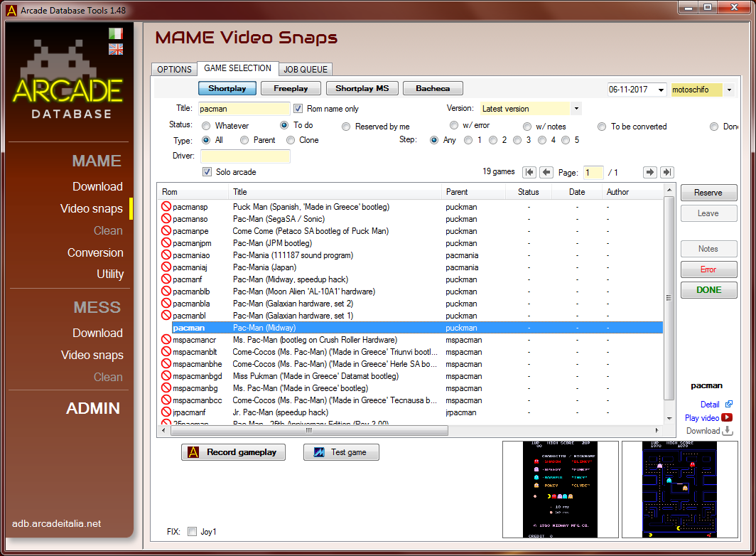Click the to-do icon beside mspacmanbg
This screenshot has width=756, height=556.
(166, 388)
